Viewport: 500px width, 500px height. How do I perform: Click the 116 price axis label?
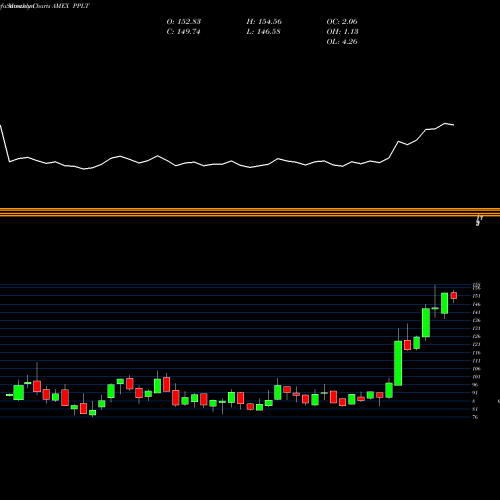coord(476,353)
